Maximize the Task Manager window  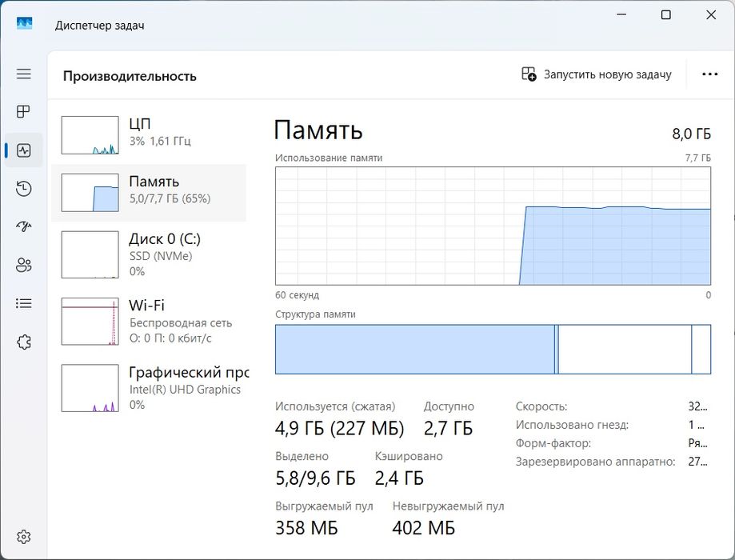click(665, 14)
